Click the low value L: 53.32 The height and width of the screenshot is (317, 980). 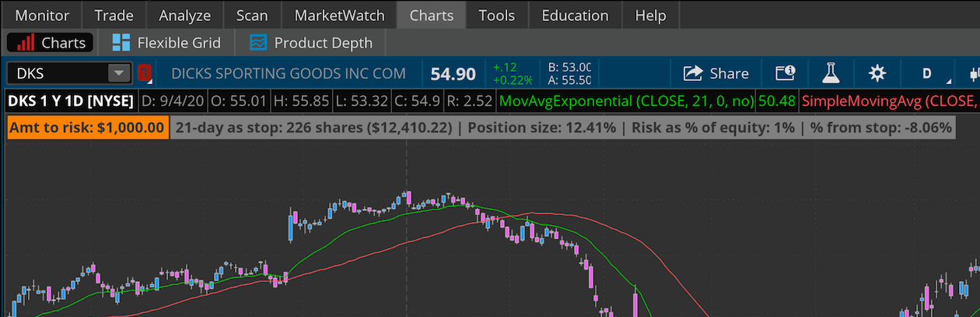(363, 100)
